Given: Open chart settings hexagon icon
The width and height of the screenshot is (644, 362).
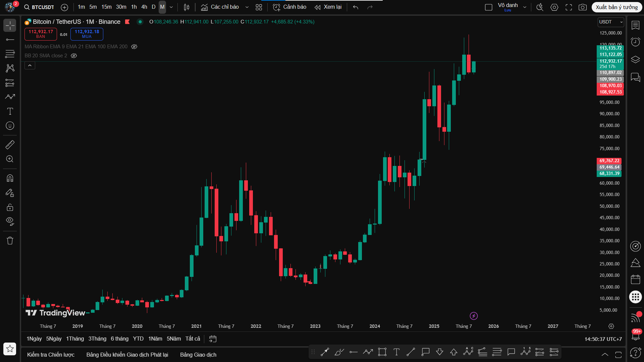Looking at the screenshot, I should (554, 7).
